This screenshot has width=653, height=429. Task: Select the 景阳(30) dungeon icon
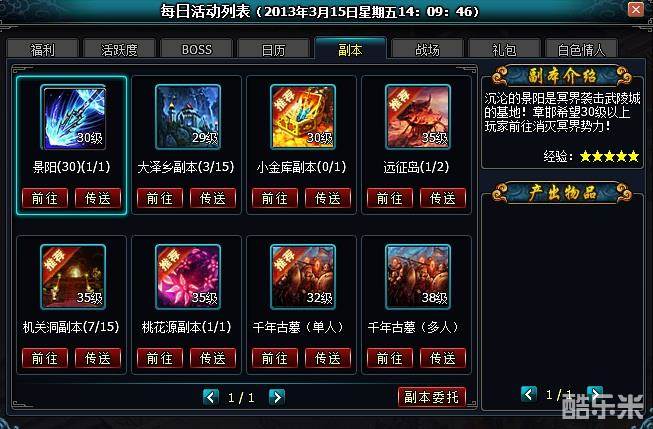[x=73, y=117]
